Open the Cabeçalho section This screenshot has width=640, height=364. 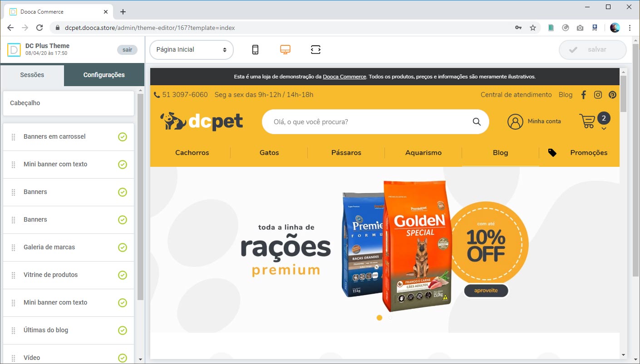[69, 103]
